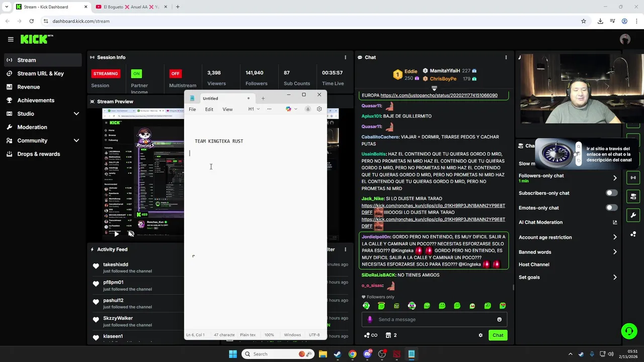
Task: Open Moderation in the sidebar
Action: coord(32,127)
